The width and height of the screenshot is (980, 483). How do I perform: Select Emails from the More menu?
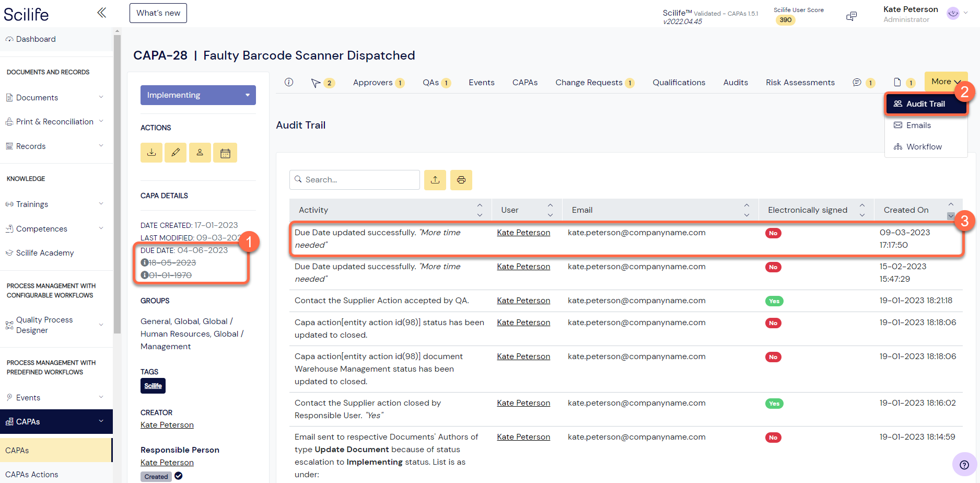(x=918, y=125)
